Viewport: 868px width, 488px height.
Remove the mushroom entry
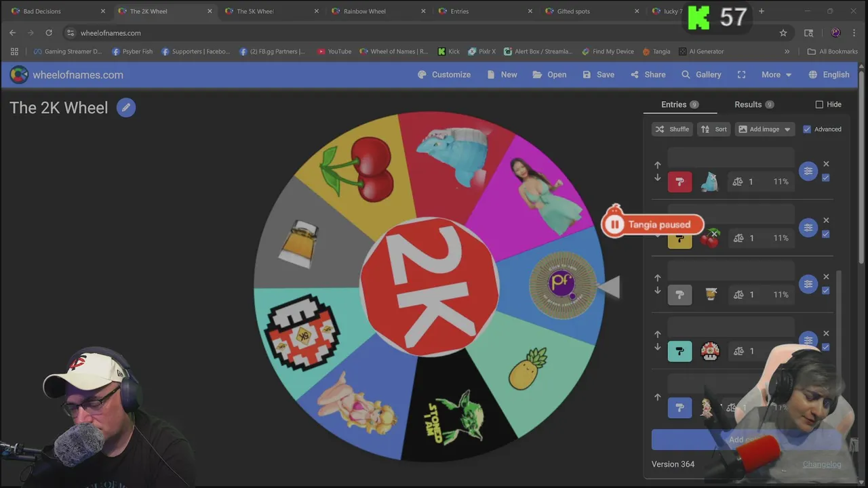pos(826,333)
